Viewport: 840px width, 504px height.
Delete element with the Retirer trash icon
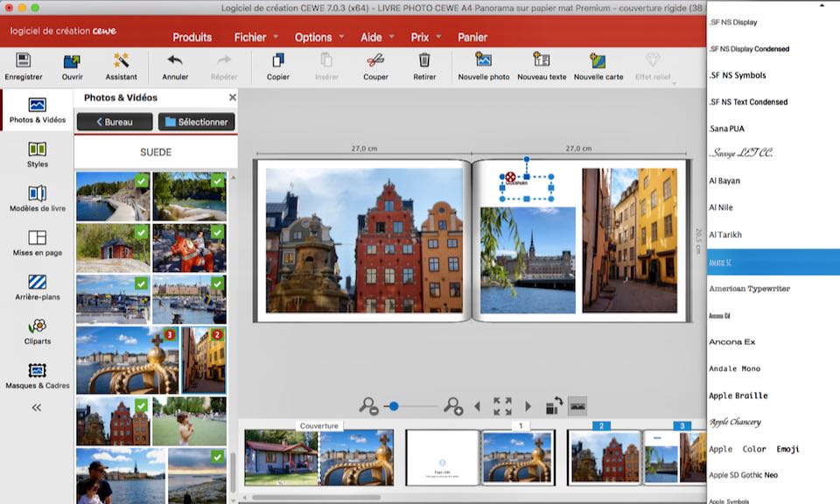pos(424,60)
